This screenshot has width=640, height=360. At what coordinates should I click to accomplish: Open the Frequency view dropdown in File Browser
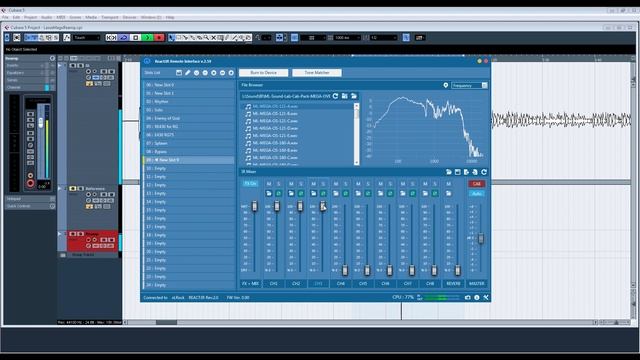tap(469, 85)
